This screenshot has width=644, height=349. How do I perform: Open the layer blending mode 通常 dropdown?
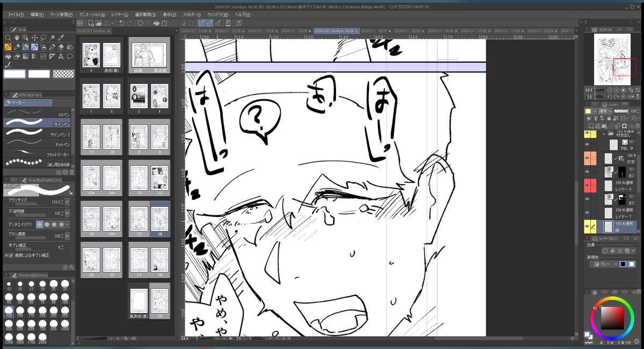605,111
